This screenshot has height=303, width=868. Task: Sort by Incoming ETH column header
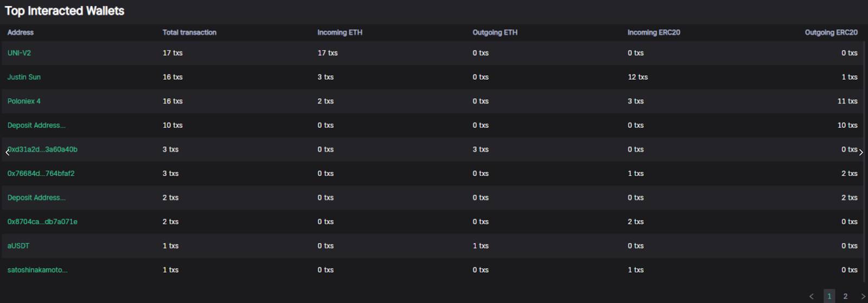click(340, 33)
